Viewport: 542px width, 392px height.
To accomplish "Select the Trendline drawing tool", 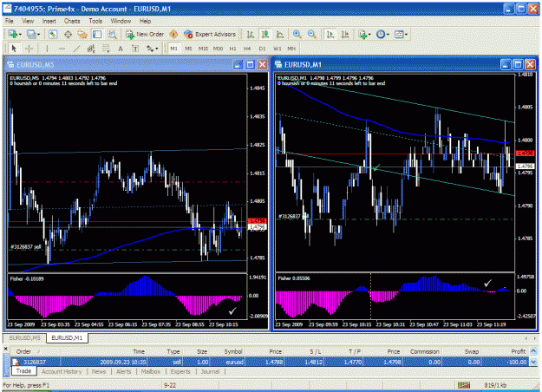I will coord(76,49).
